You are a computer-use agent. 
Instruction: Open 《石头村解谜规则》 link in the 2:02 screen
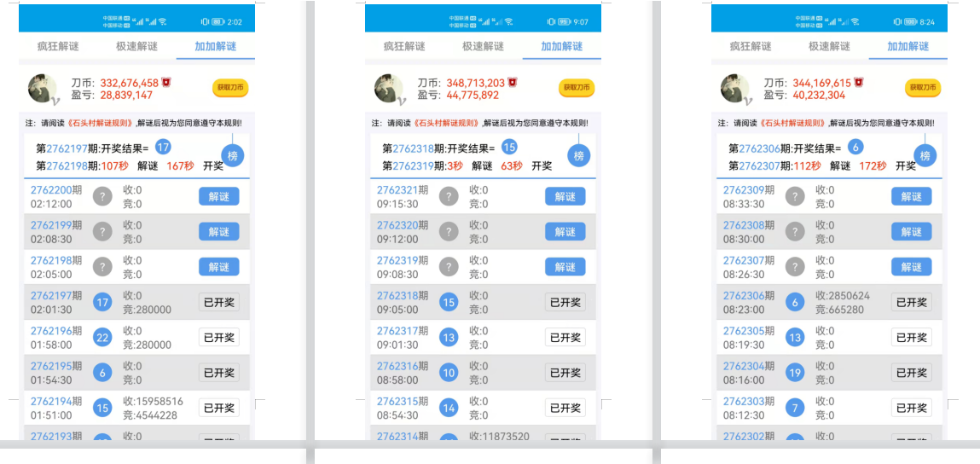tap(100, 123)
